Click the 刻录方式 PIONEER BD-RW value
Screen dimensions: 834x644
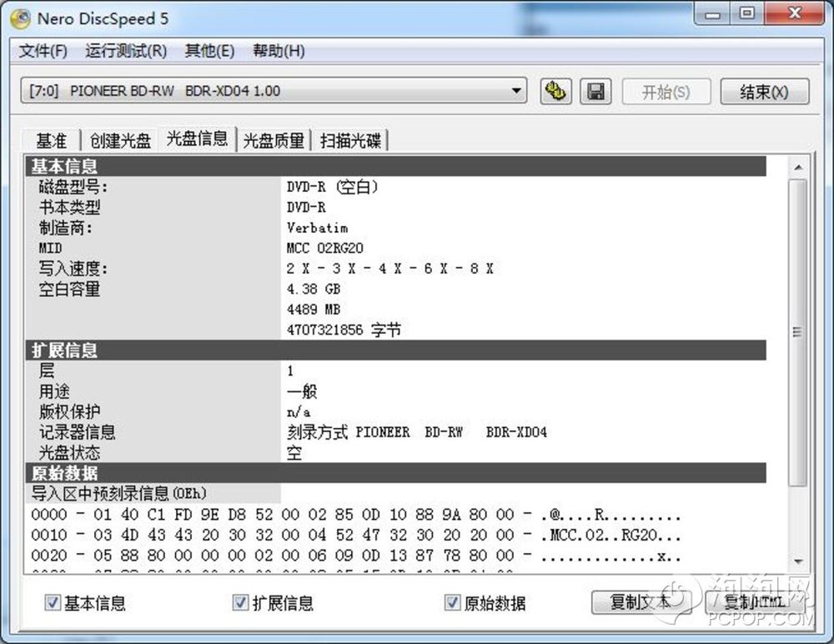point(416,432)
